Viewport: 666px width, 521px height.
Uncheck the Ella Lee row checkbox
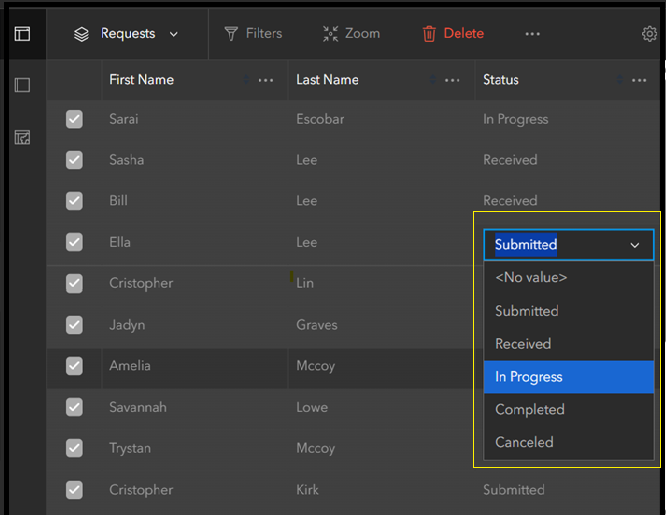pos(74,242)
